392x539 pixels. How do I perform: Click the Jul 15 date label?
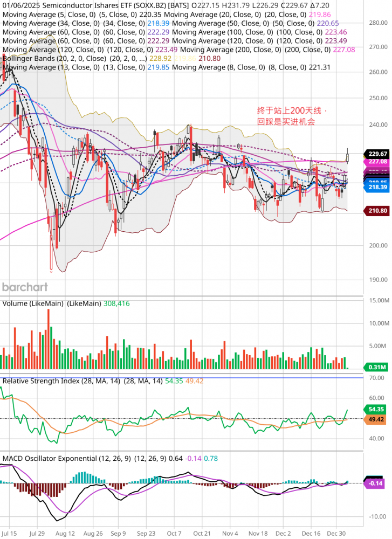pyautogui.click(x=9, y=534)
